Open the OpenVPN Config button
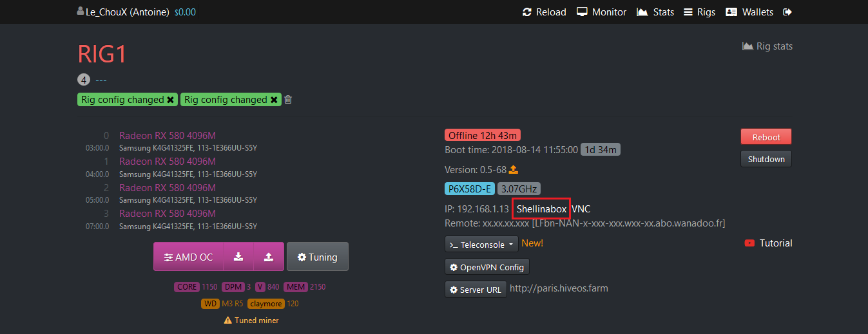 (x=487, y=267)
